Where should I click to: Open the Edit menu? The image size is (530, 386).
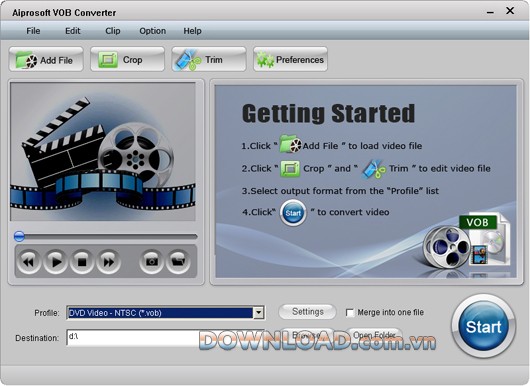73,31
